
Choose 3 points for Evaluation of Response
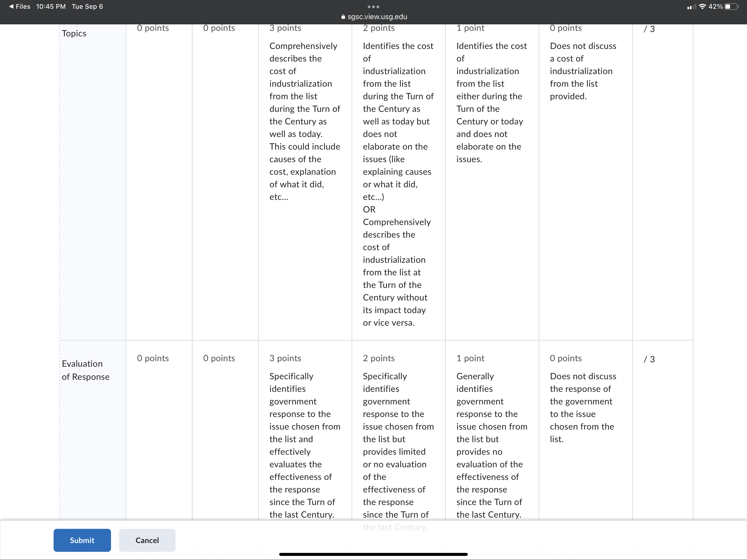(285, 358)
